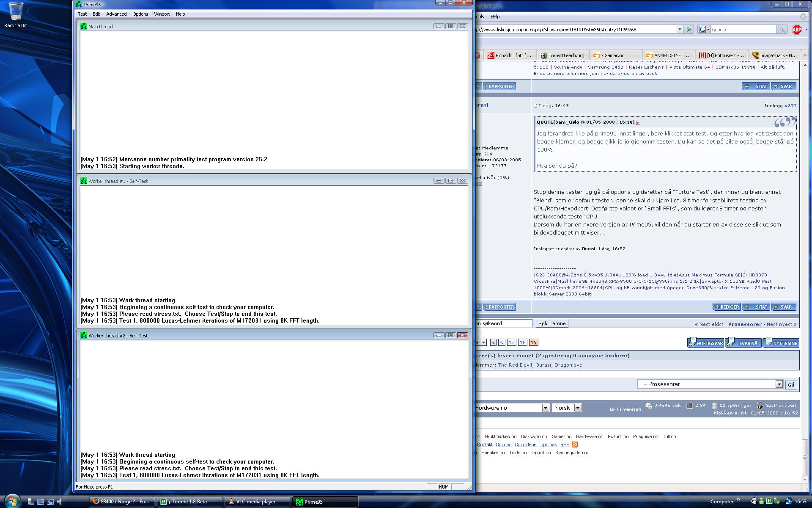Click the Worker thread #1 window icon

click(x=84, y=181)
